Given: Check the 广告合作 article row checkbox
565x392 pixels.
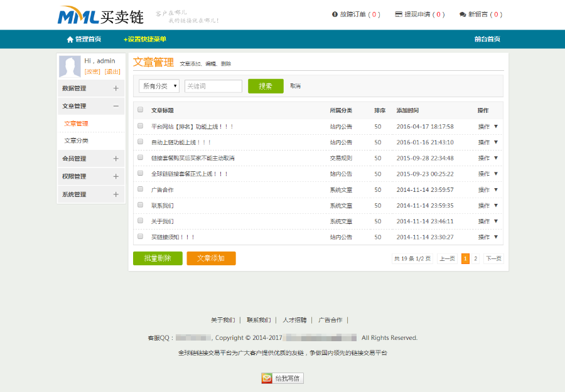Looking at the screenshot, I should (140, 189).
